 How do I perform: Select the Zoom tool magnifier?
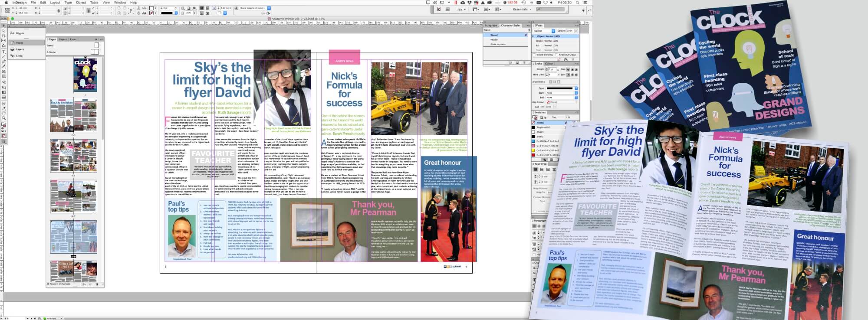coord(3,118)
